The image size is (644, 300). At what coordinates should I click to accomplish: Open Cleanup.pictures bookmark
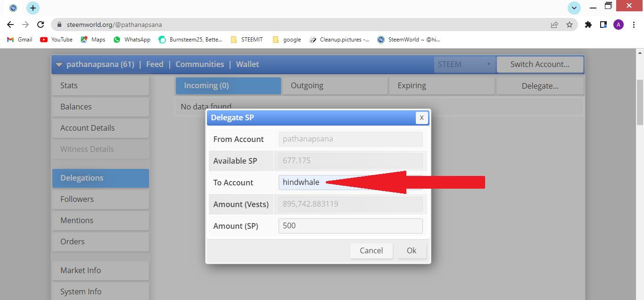(x=339, y=40)
